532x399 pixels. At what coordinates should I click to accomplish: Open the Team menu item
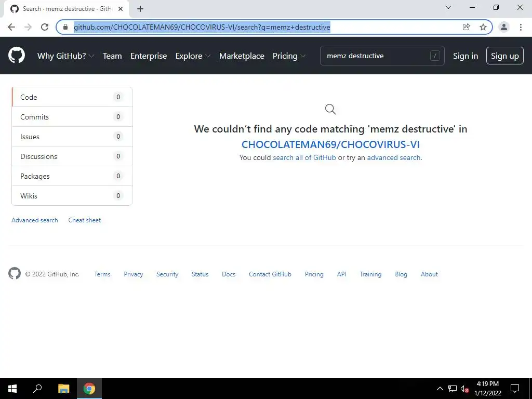[x=112, y=56]
